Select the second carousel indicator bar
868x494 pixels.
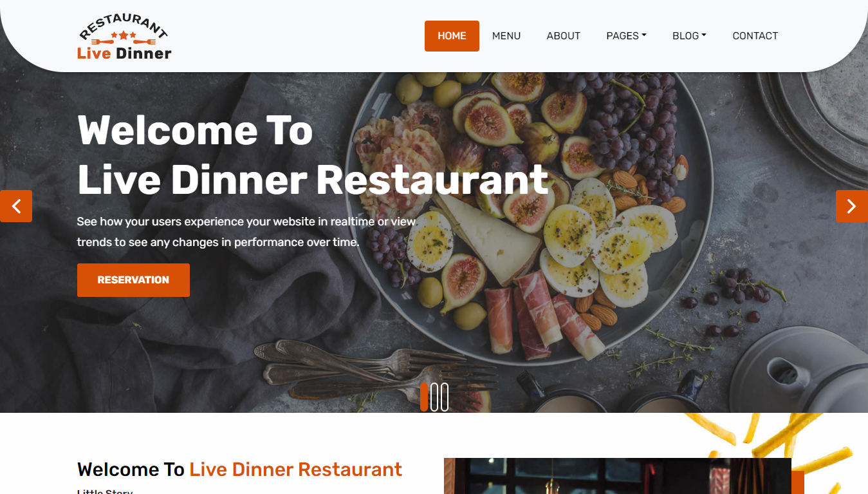pos(434,397)
